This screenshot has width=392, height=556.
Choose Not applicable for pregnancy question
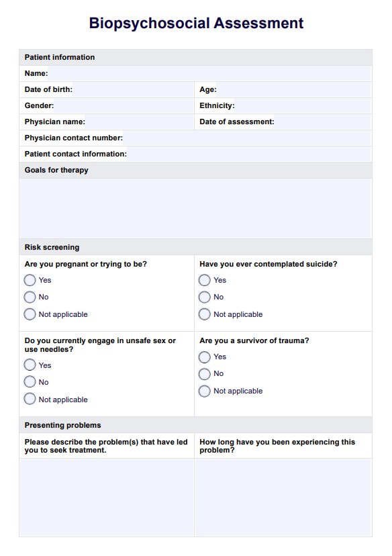point(30,314)
